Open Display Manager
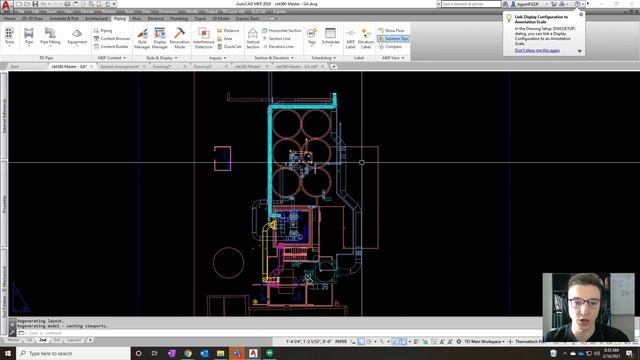The width and height of the screenshot is (640, 360). [x=160, y=38]
